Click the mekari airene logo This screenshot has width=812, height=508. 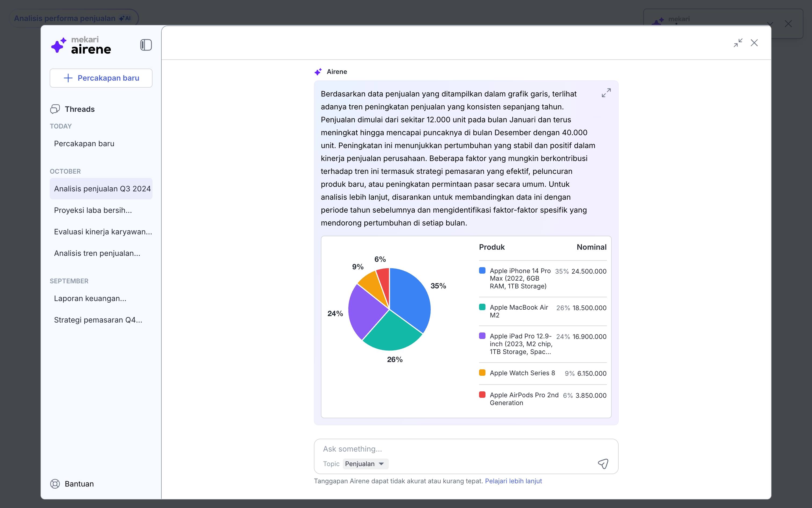point(81,45)
